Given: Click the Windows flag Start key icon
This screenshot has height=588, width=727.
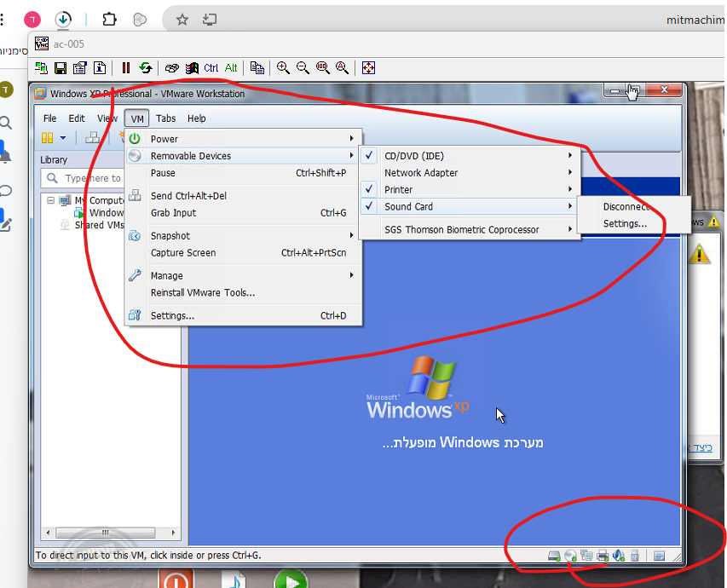Looking at the screenshot, I should [192, 68].
